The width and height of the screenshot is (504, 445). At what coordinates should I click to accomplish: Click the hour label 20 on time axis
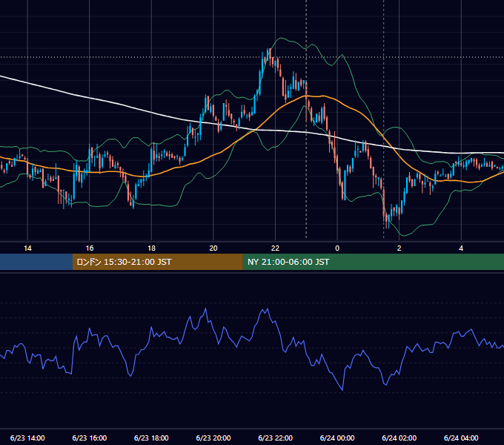tap(213, 248)
